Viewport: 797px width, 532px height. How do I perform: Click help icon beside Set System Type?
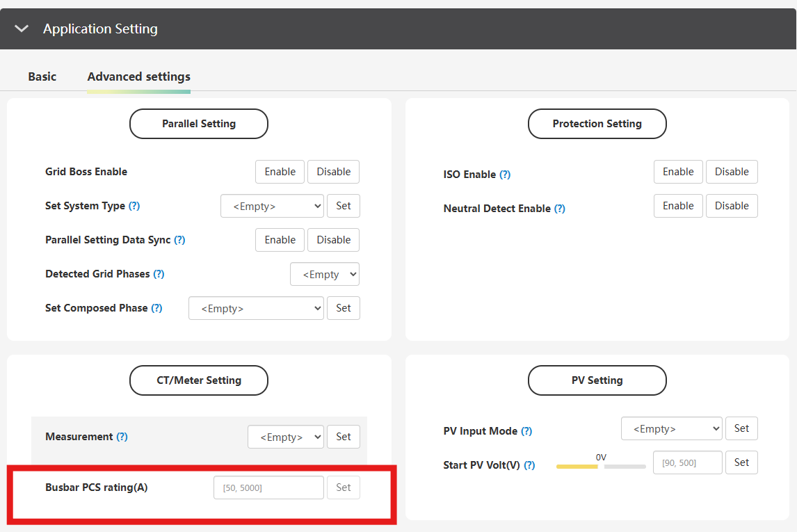(134, 207)
